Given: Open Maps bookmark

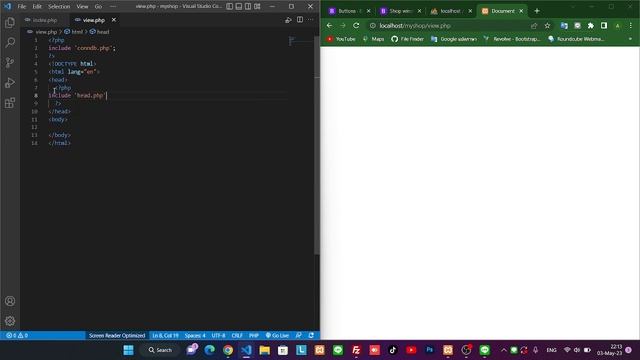Looking at the screenshot, I should click(x=373, y=39).
